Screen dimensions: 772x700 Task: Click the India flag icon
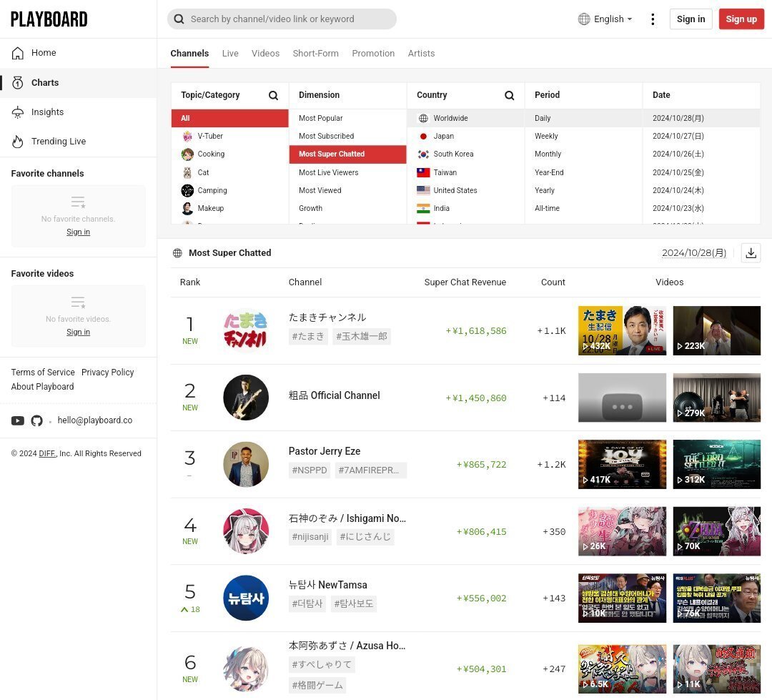coord(423,208)
